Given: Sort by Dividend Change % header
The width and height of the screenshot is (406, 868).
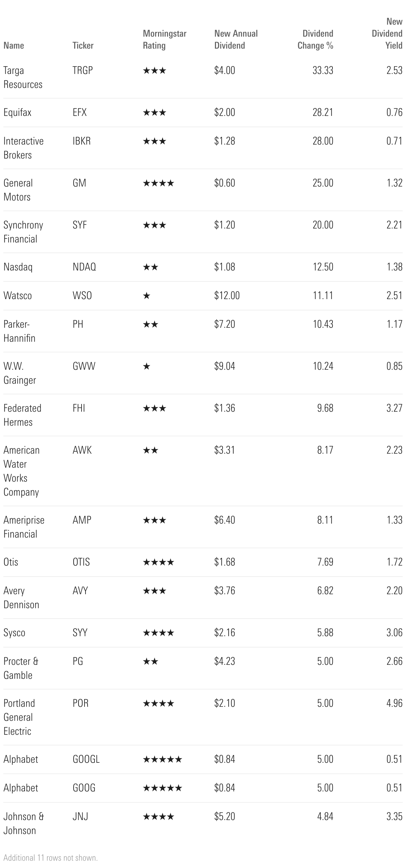Looking at the screenshot, I should click(x=315, y=39).
